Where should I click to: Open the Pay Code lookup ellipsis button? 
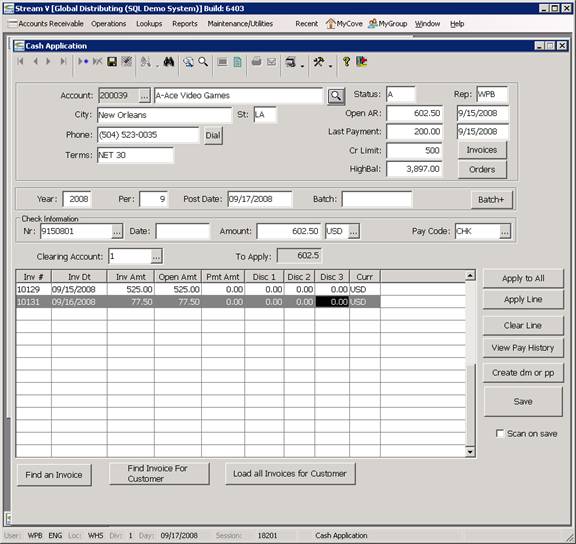tap(505, 231)
